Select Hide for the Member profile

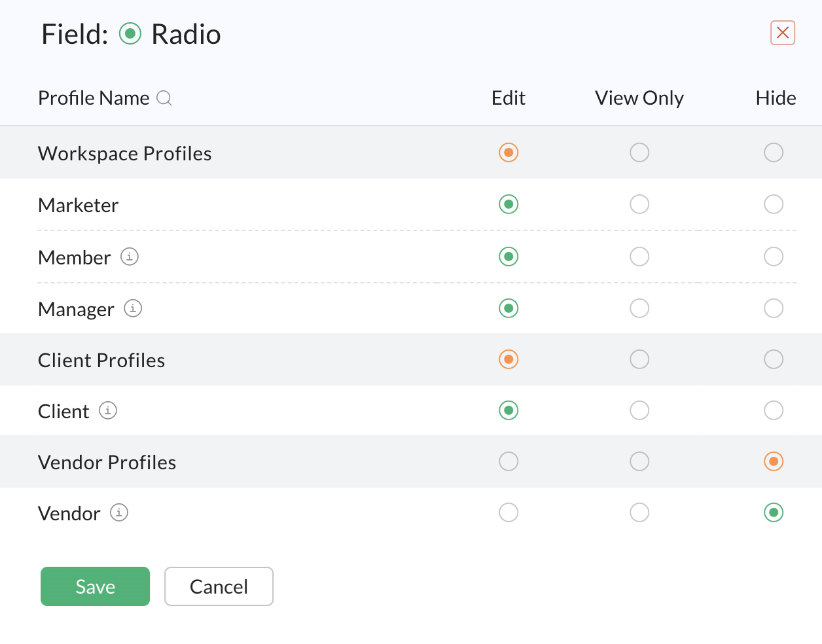point(774,257)
